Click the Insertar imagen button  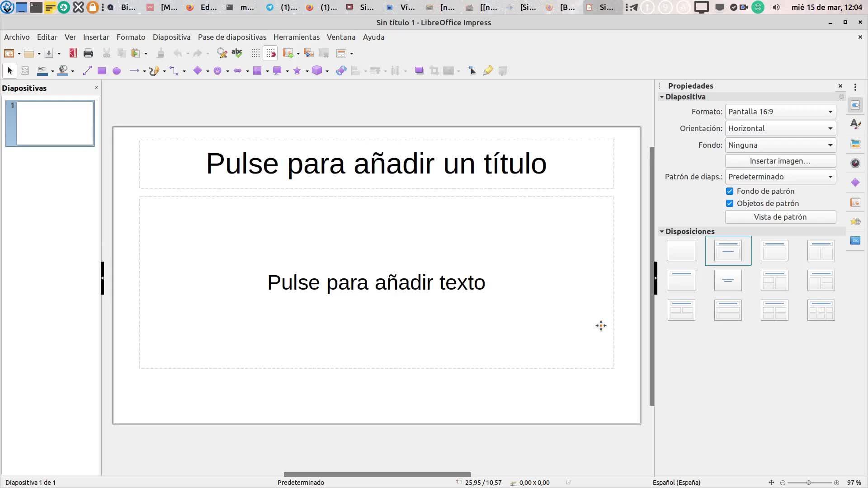click(x=780, y=161)
